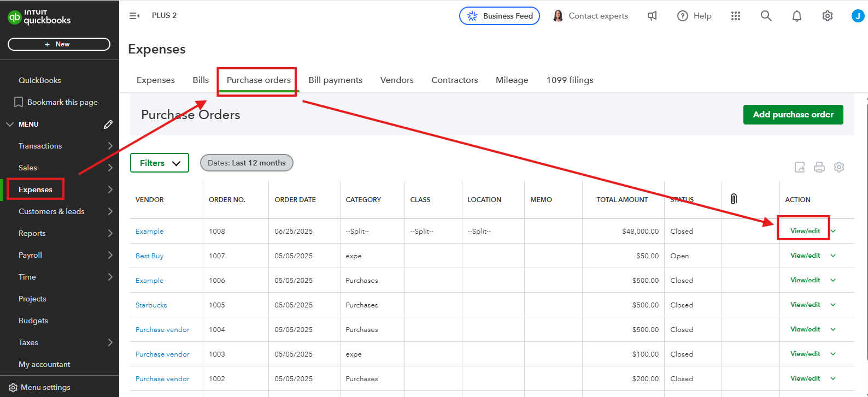The width and height of the screenshot is (868, 397).
Task: Collapse the sidebar navigation menu icon
Action: tap(134, 16)
